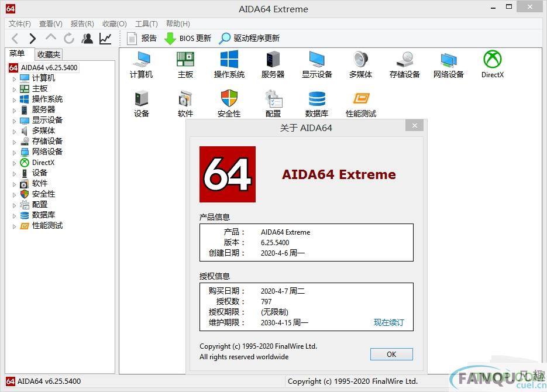Open the 收藏(O) menu
547x392 pixels.
point(115,24)
